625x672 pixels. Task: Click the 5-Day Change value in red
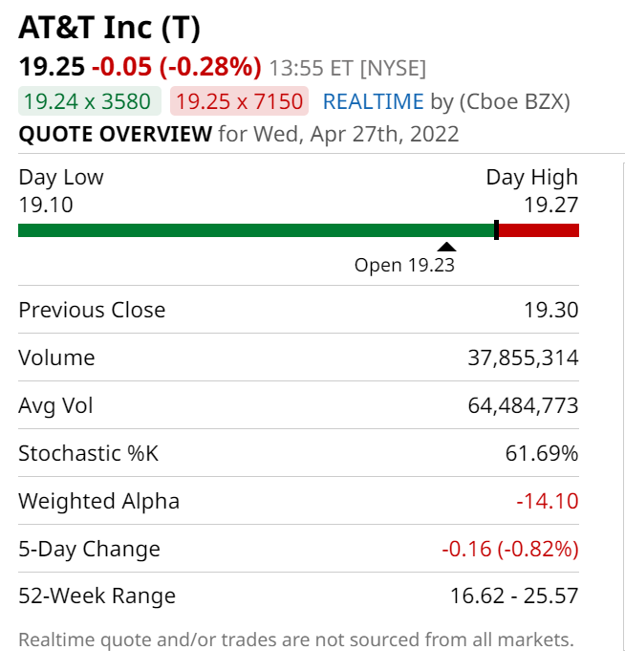click(x=509, y=549)
